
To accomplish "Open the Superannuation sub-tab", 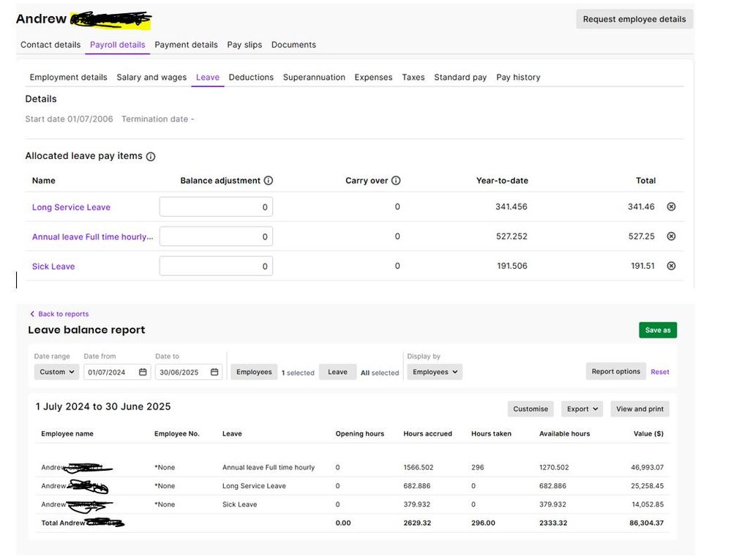I will coord(314,78).
